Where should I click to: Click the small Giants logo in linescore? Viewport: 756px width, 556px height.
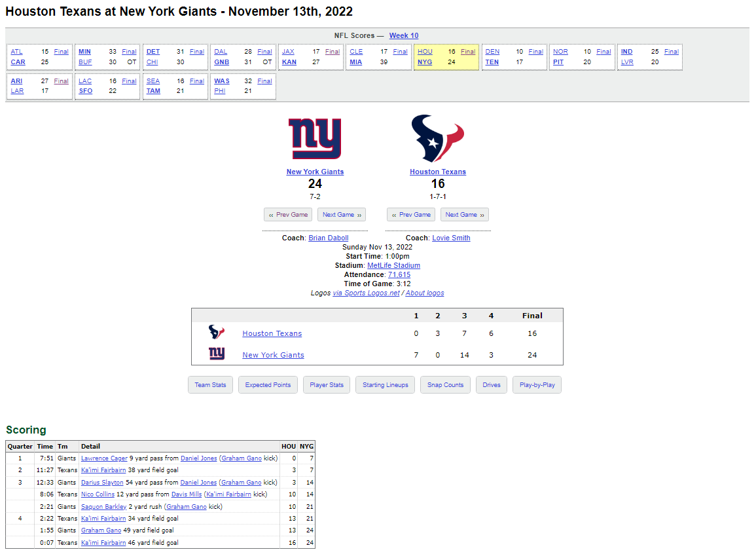tap(217, 354)
